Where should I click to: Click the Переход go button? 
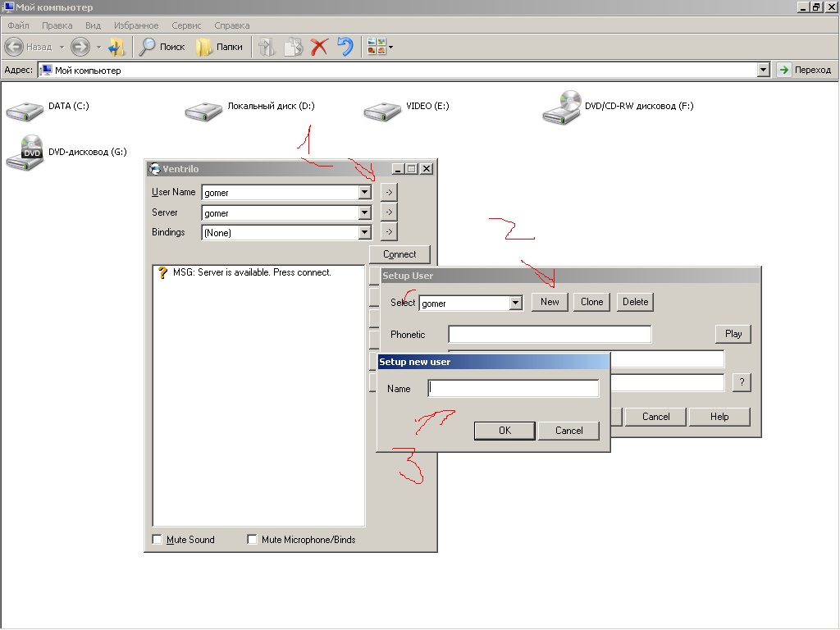tap(806, 70)
